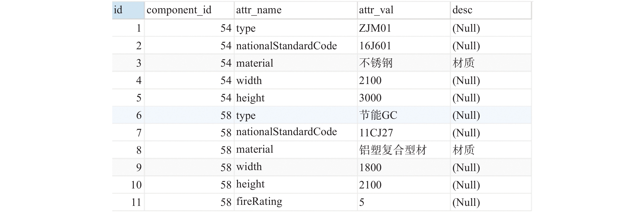This screenshot has width=644, height=213.
Task: Click the desc column header
Action: pyautogui.click(x=491, y=10)
